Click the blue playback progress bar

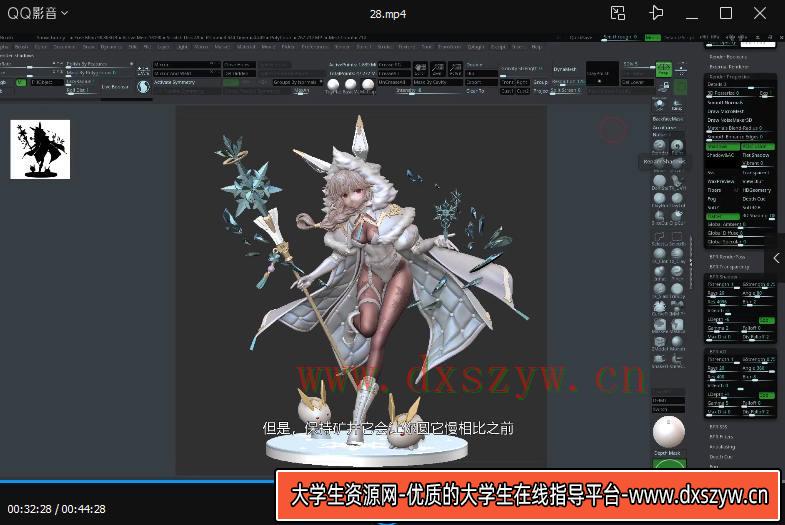click(x=137, y=481)
